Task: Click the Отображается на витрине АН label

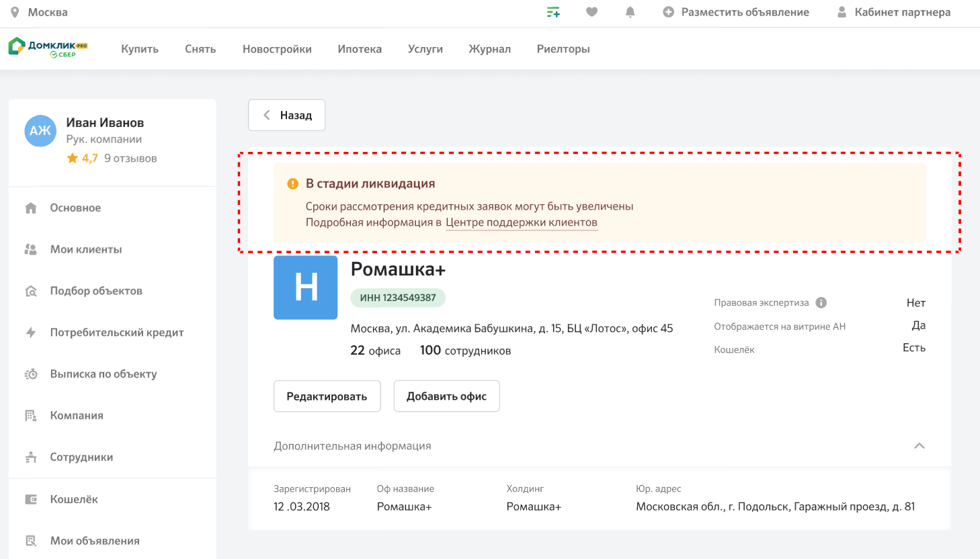Action: pyautogui.click(x=780, y=327)
